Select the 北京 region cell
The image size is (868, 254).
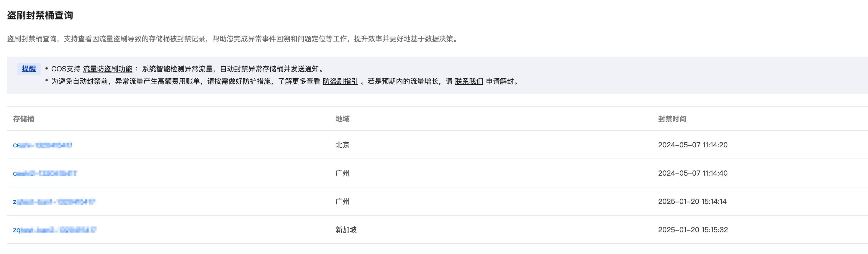point(342,145)
